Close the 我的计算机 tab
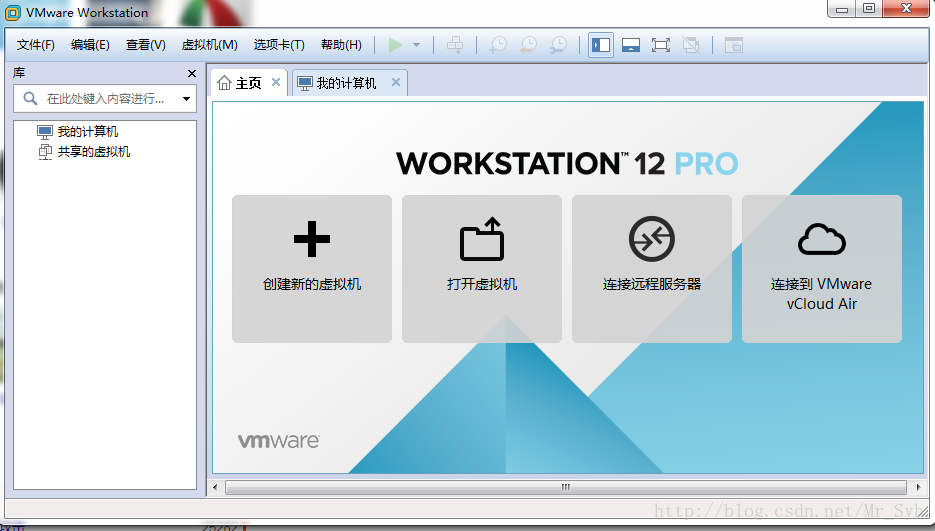 tap(395, 82)
